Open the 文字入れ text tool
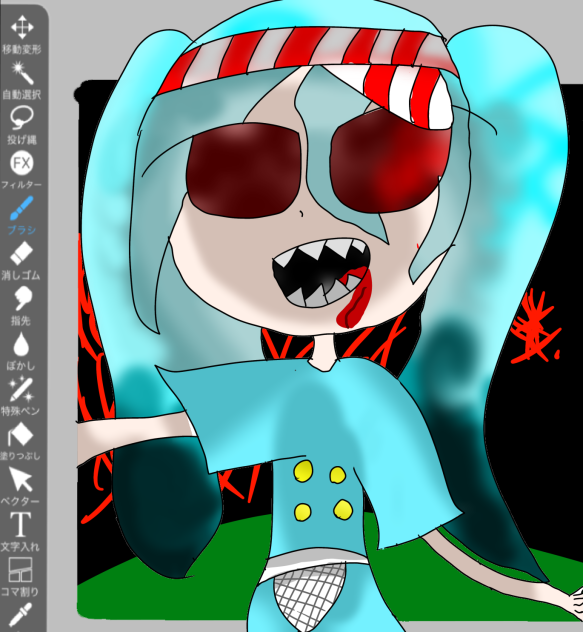The height and width of the screenshot is (632, 583). click(x=20, y=532)
